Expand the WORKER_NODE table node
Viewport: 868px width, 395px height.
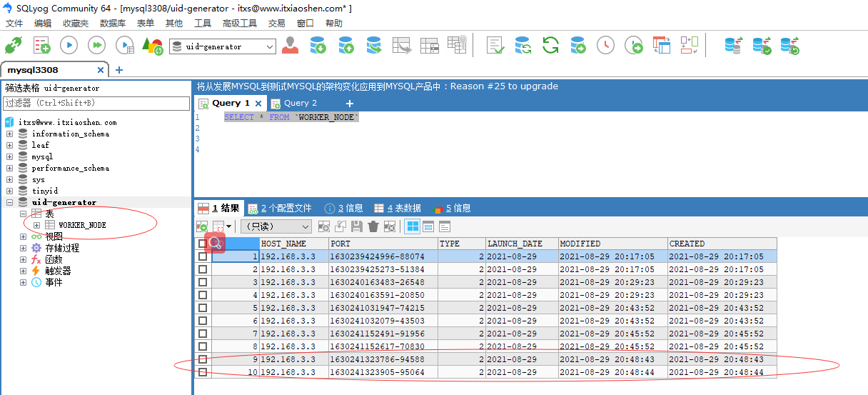coord(37,225)
